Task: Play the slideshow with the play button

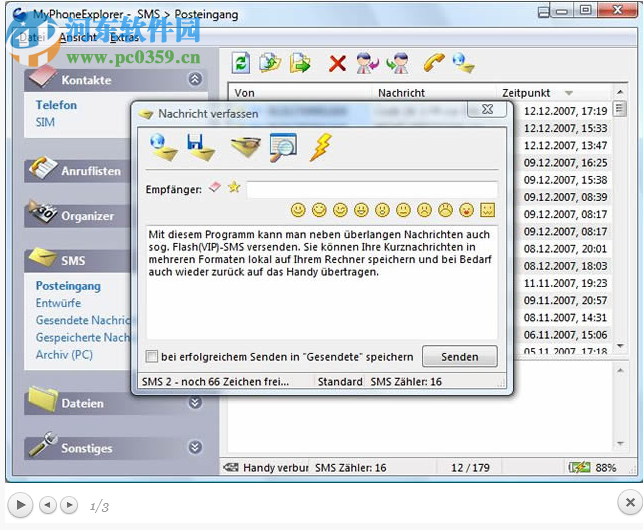Action: click(20, 504)
